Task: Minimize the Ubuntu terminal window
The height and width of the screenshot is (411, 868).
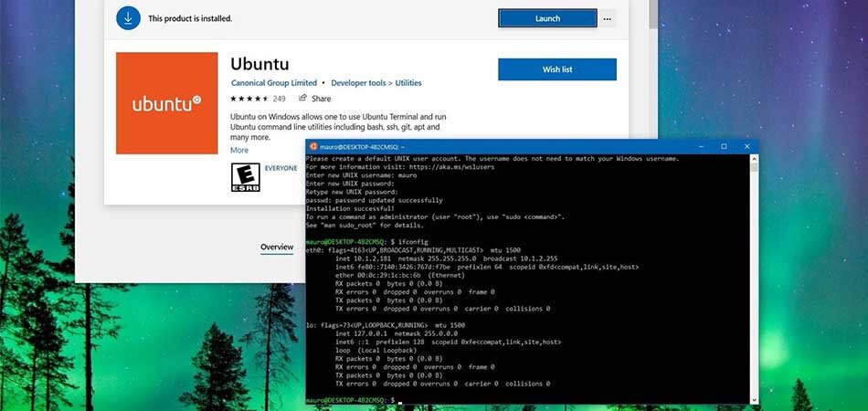Action: coord(700,146)
